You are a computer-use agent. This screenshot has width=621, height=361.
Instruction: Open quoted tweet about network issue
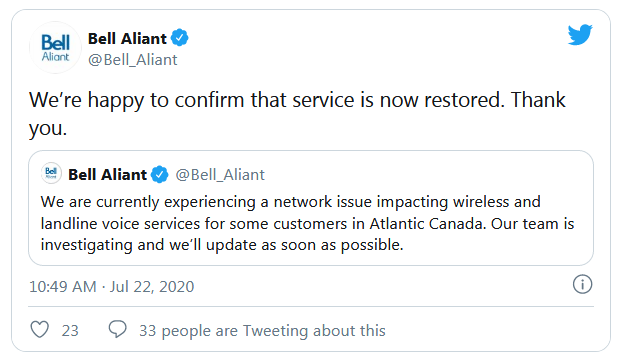point(311,208)
